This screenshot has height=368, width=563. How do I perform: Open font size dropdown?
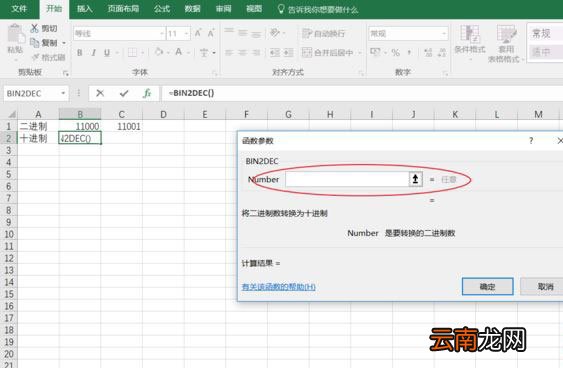[187, 34]
